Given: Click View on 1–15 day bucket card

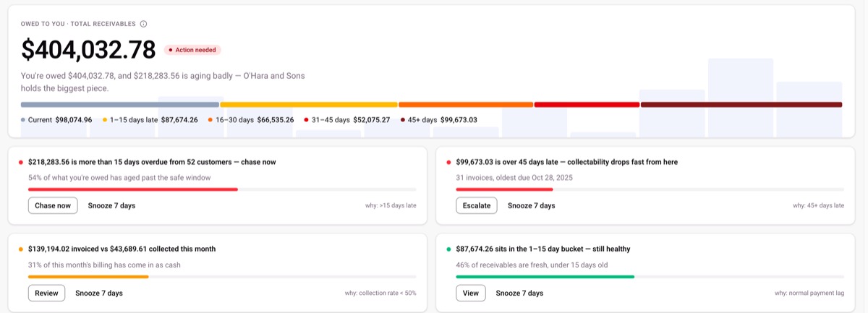Looking at the screenshot, I should pyautogui.click(x=471, y=293).
